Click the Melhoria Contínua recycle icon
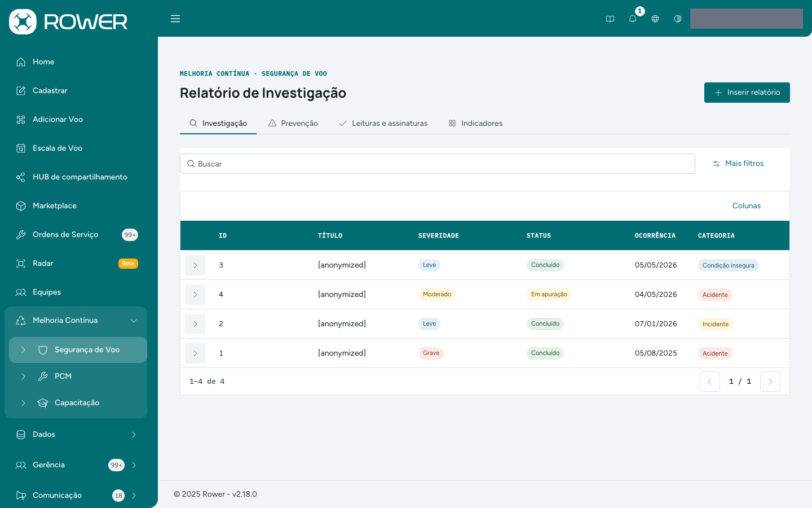Screen dimensions: 812x508 pos(21,321)
